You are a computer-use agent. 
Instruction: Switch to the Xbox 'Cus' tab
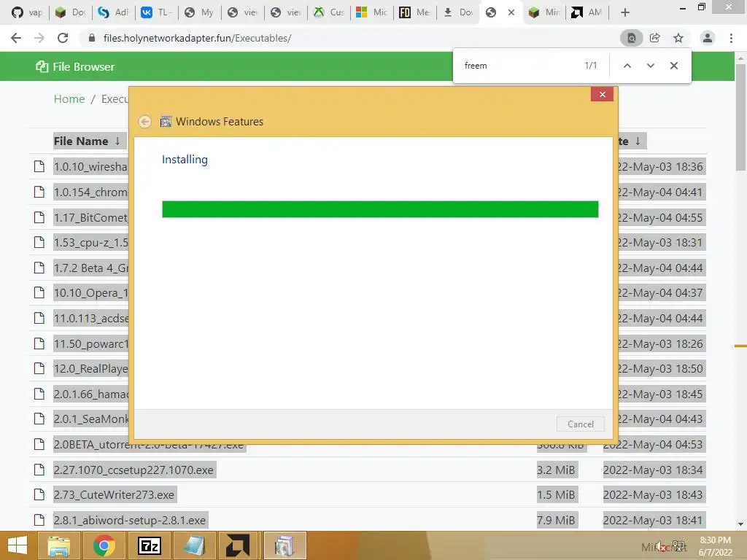pyautogui.click(x=328, y=13)
